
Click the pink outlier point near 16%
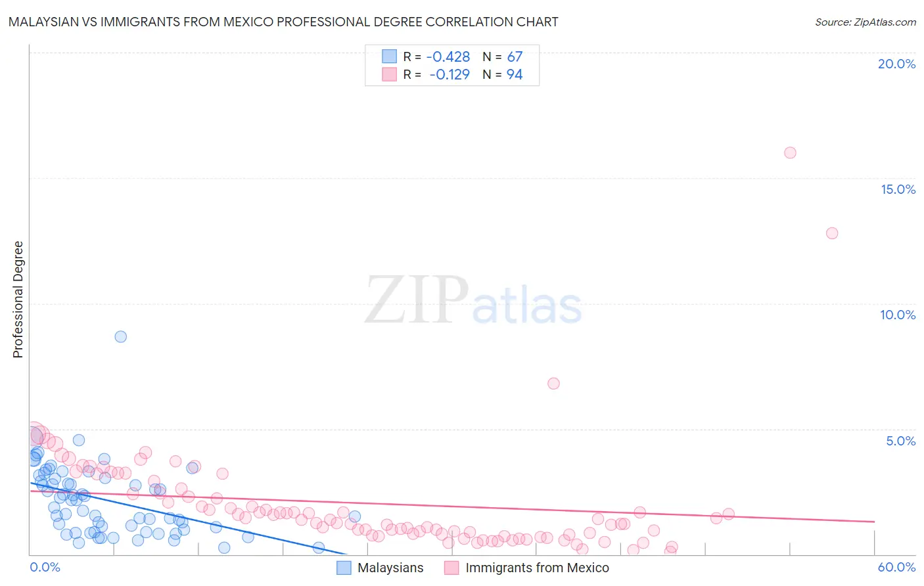click(790, 152)
